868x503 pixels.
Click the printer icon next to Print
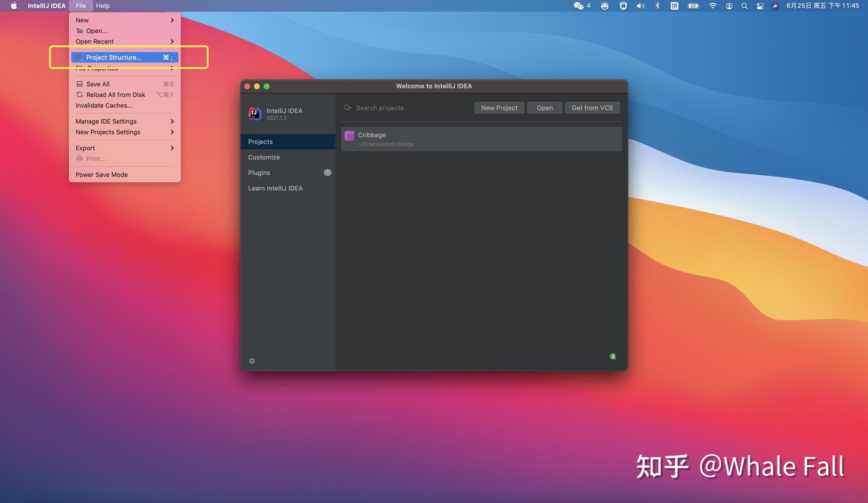tap(79, 158)
